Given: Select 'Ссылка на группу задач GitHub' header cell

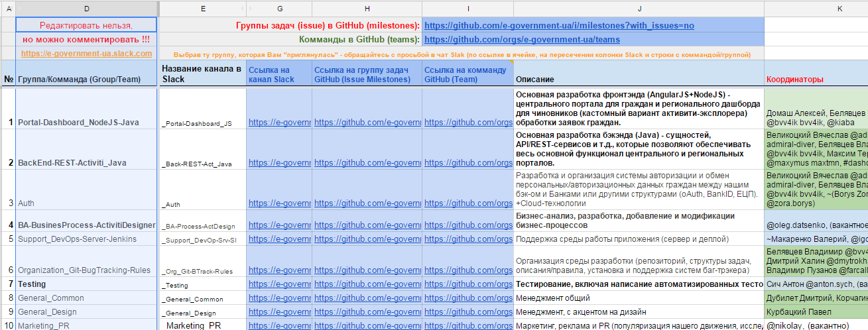Looking at the screenshot, I should pyautogui.click(x=367, y=74).
